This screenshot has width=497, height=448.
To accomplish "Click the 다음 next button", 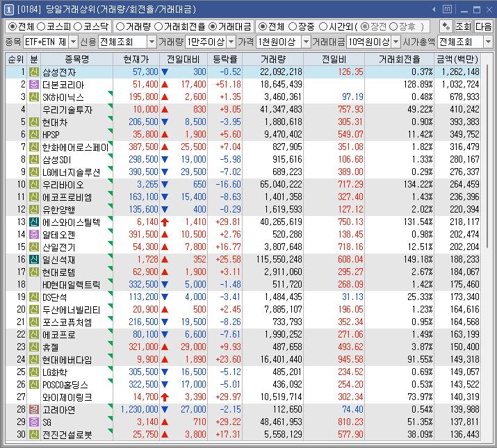I will [483, 26].
